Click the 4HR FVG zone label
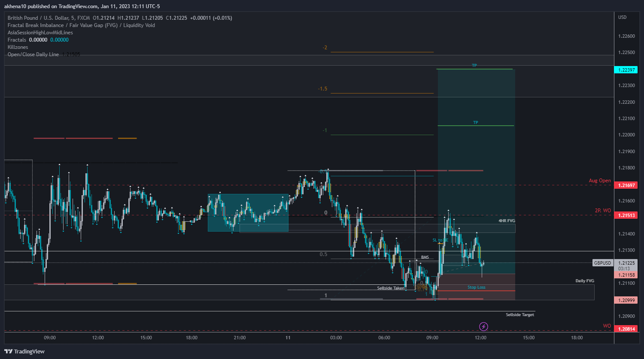The height and width of the screenshot is (359, 644). [x=507, y=220]
